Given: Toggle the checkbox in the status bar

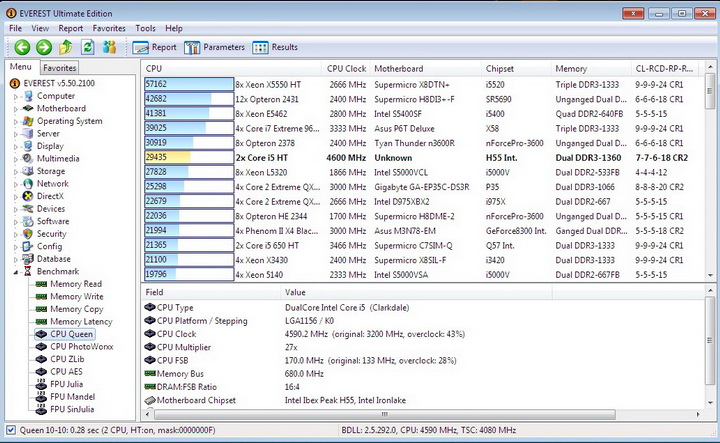Looking at the screenshot, I should click(11, 430).
